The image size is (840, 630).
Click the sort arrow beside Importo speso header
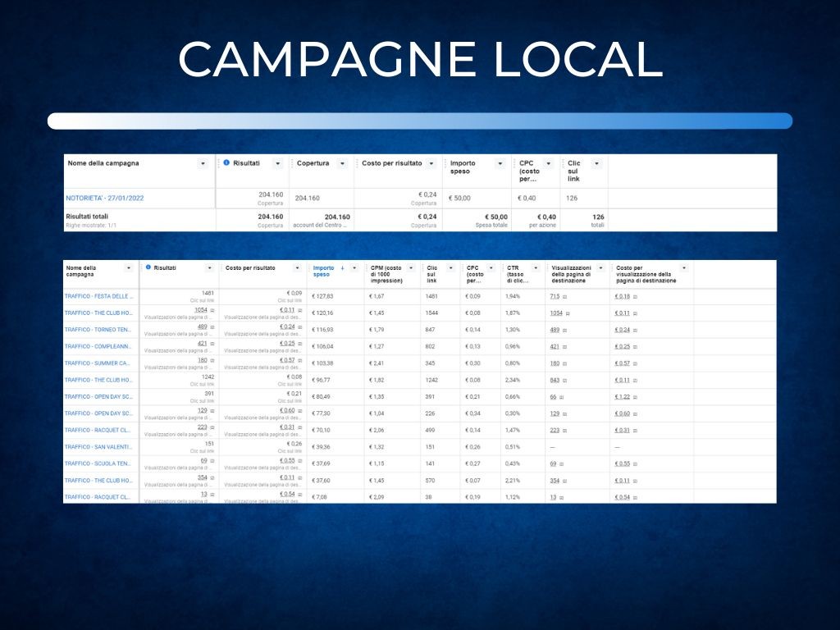341,267
